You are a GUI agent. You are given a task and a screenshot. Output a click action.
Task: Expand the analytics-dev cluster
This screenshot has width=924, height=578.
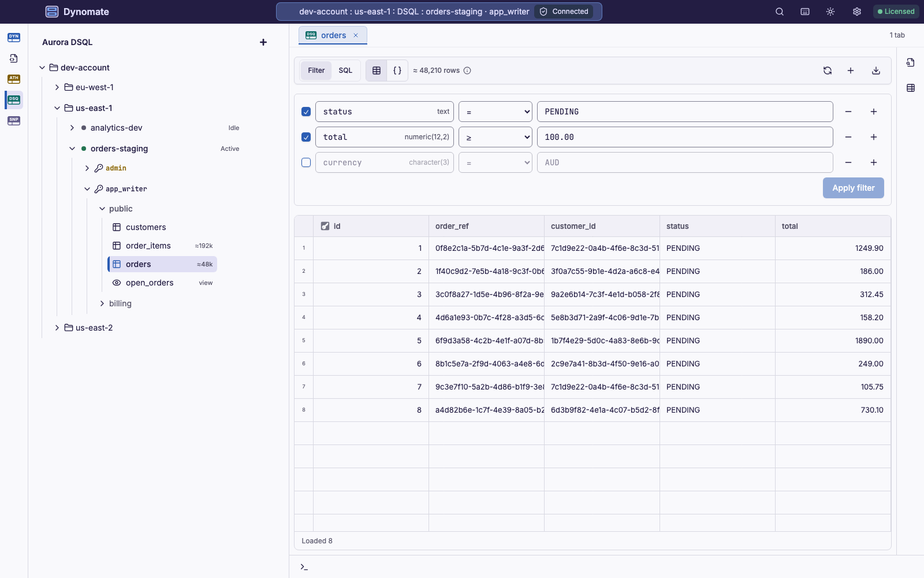(x=72, y=128)
